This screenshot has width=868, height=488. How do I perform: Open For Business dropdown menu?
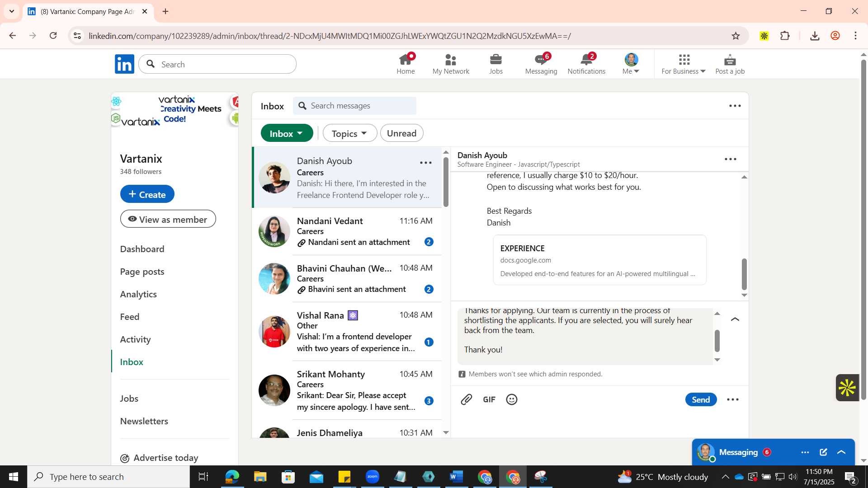[x=684, y=64]
